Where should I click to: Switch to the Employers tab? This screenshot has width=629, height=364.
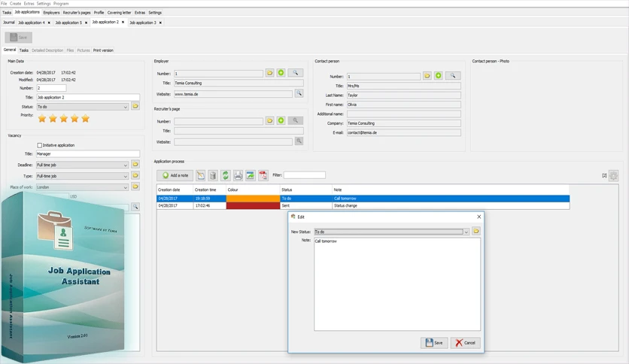(51, 13)
